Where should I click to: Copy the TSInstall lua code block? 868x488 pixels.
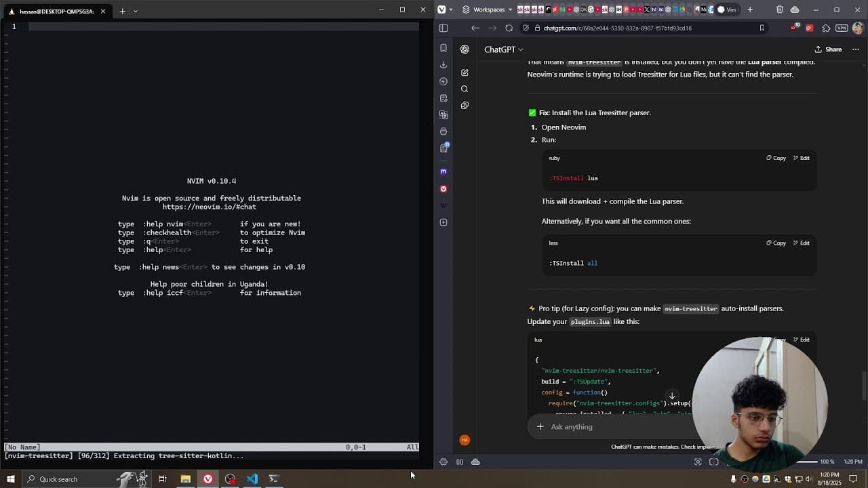pyautogui.click(x=776, y=158)
